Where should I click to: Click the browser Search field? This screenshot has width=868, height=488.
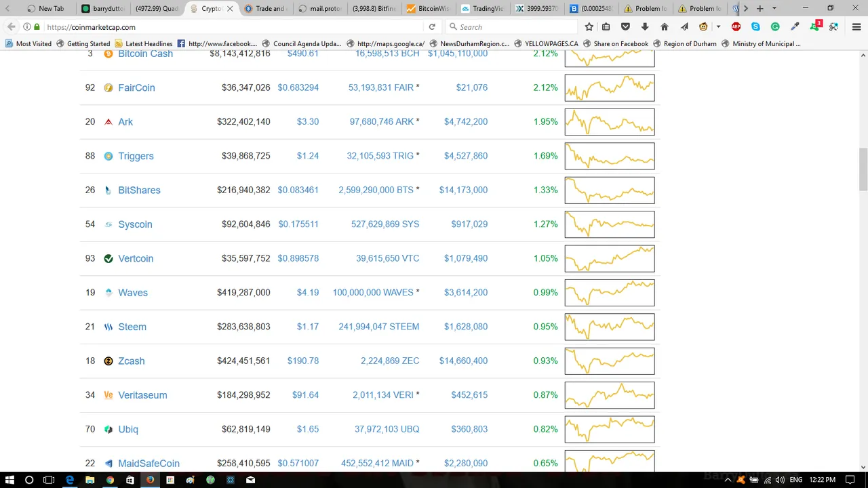[x=512, y=27]
